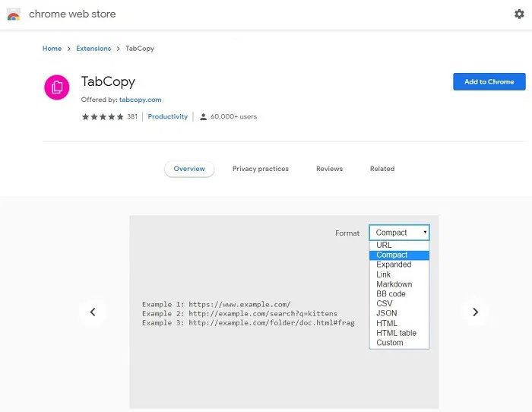The height and width of the screenshot is (412, 532).
Task: Switch to the Privacy practices tab
Action: [x=260, y=169]
